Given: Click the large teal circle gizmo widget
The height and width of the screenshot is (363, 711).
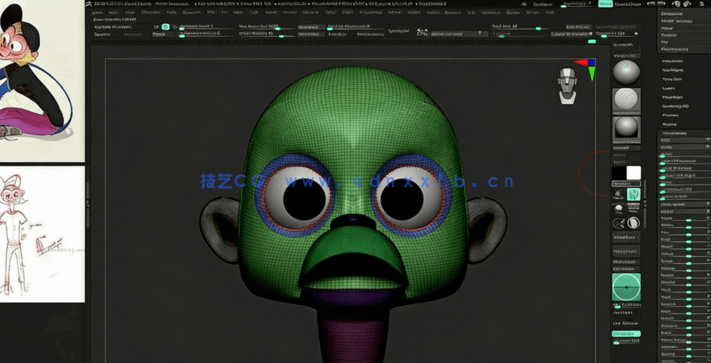Looking at the screenshot, I should point(626,287).
